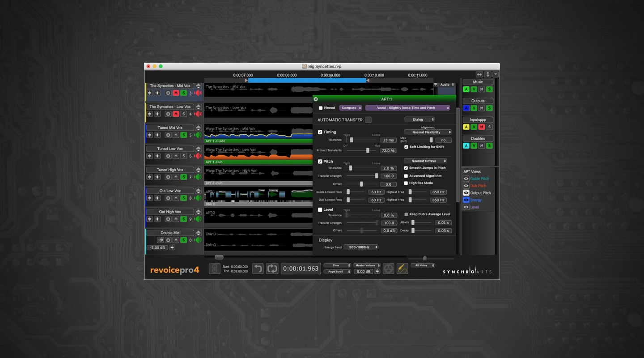The width and height of the screenshot is (644, 358).
Task: Unmute The Syncettes - Mid Vox track
Action: tap(176, 93)
